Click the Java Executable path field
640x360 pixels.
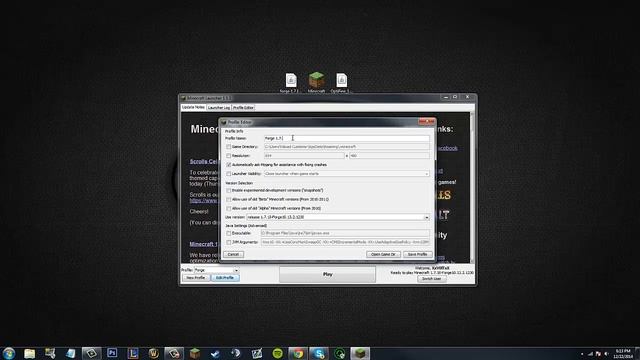point(345,233)
